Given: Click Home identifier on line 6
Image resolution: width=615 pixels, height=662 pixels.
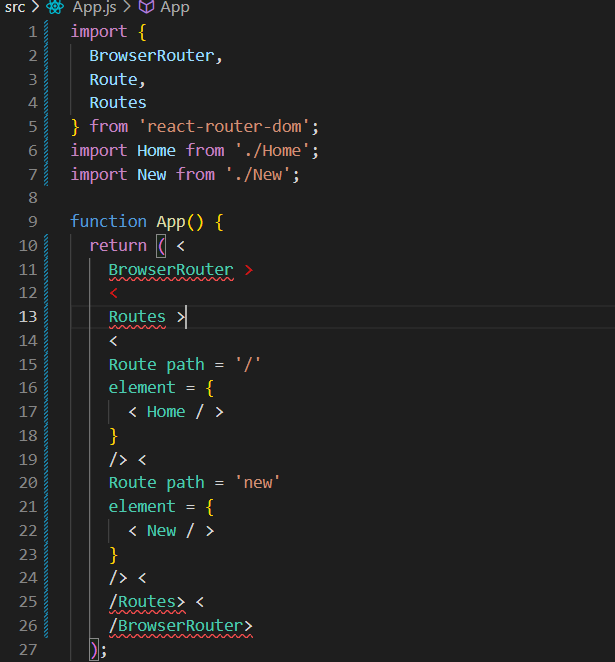Looking at the screenshot, I should [x=156, y=151].
